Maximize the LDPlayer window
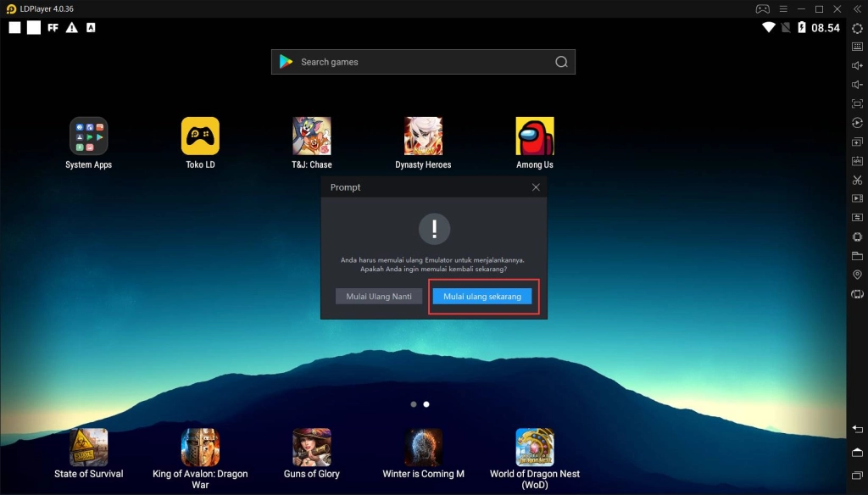Screen dimensions: 868x495 820,8
